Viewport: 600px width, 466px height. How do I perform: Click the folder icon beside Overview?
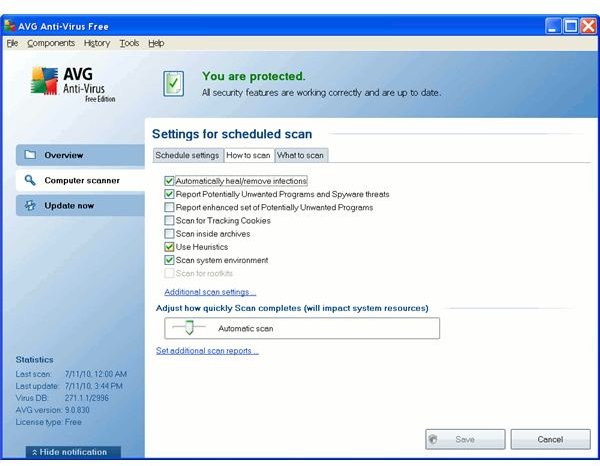[30, 155]
